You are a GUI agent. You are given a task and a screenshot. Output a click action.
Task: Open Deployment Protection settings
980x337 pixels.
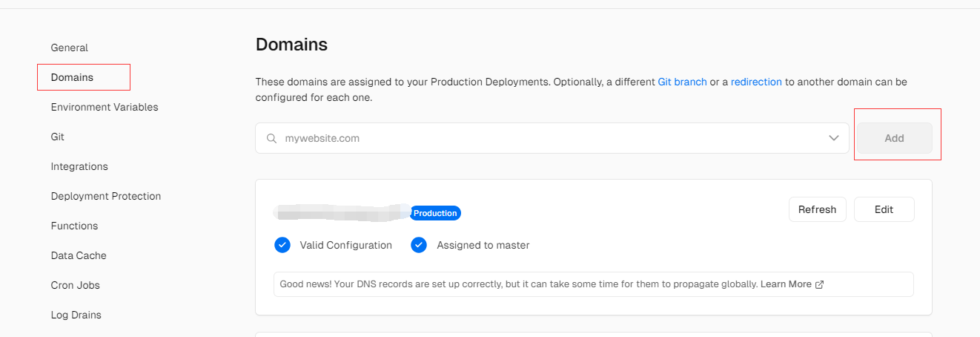pyautogui.click(x=106, y=196)
